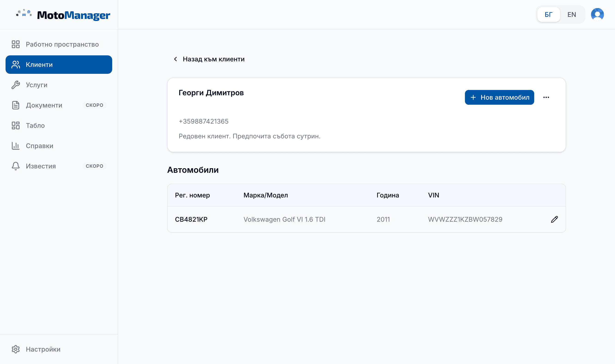Click the Автомобили section heading
Screen dimensions: 615x364
click(193, 170)
